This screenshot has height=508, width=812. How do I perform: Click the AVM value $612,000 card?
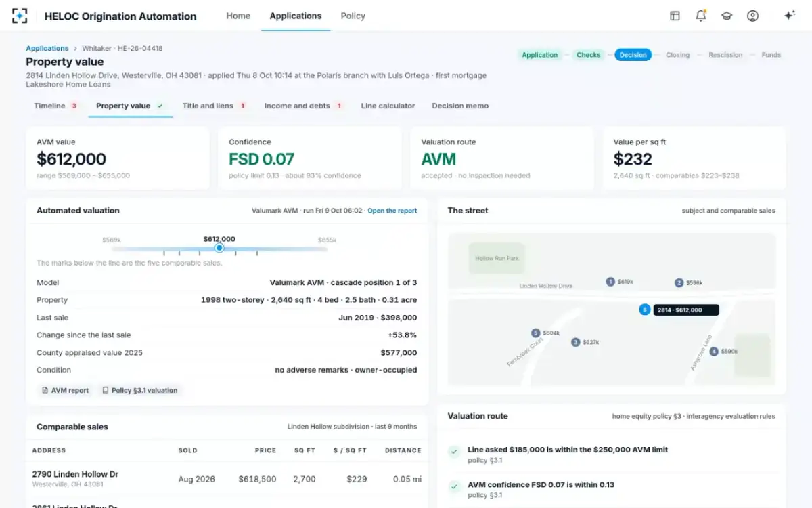(118, 158)
